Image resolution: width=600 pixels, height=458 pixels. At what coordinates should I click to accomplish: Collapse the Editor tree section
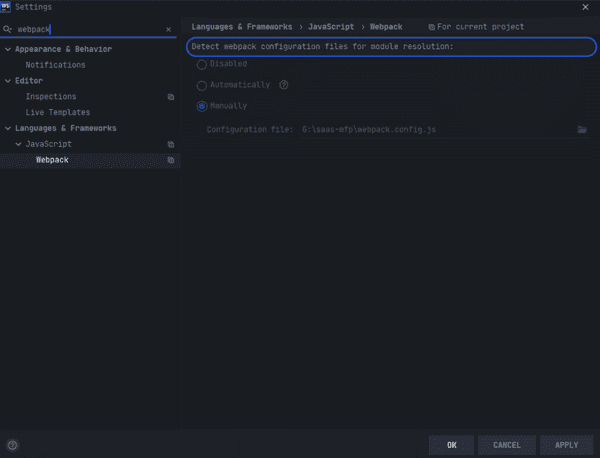(8, 81)
